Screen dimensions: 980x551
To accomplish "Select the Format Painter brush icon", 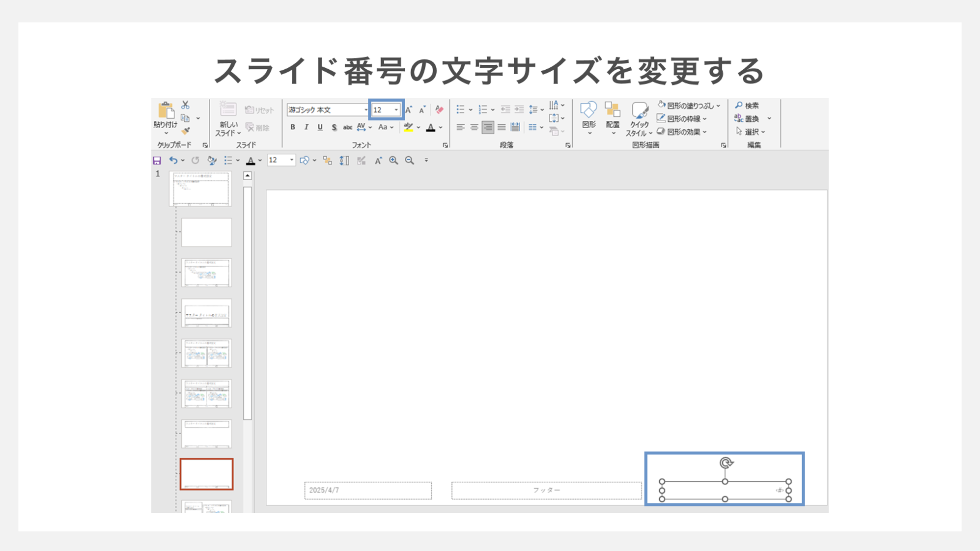I will 185,131.
